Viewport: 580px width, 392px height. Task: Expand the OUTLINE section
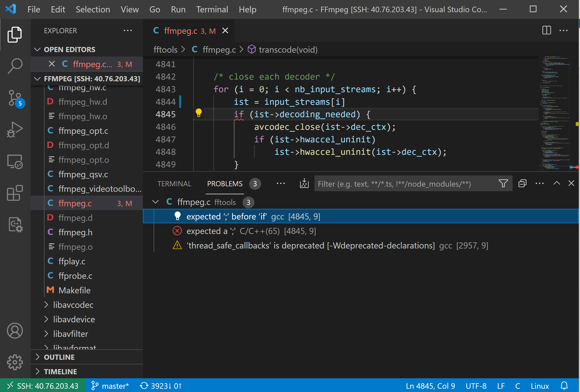point(59,357)
